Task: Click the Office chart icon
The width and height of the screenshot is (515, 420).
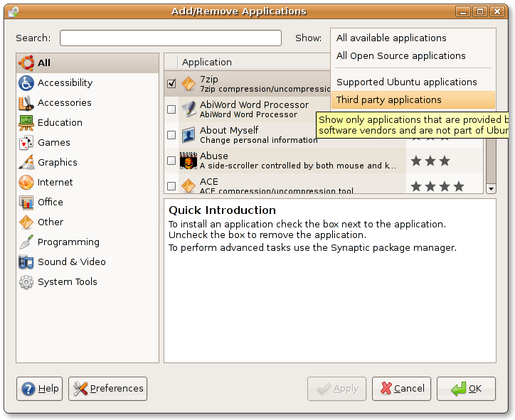Action: (x=26, y=202)
